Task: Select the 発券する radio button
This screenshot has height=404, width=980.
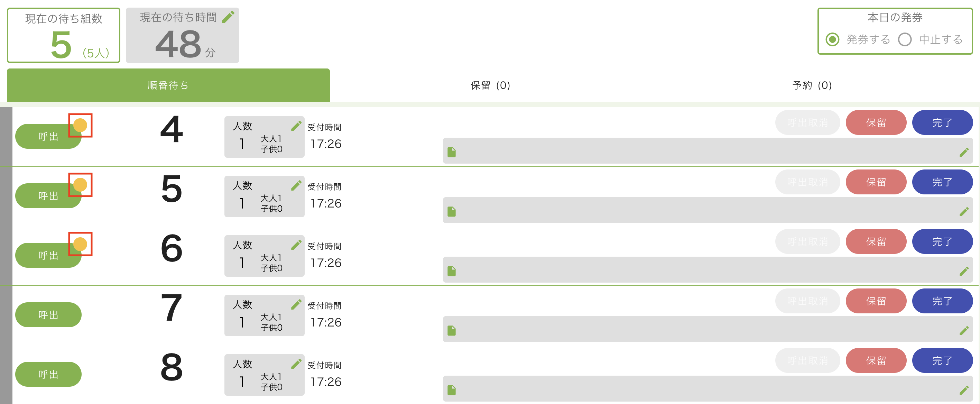Action: point(832,39)
